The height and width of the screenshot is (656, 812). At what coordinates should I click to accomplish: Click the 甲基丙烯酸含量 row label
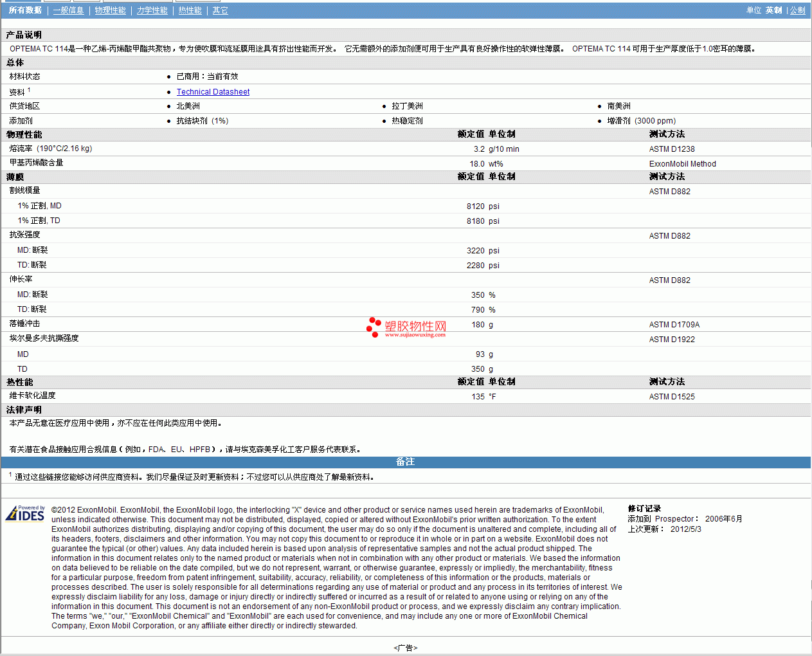coord(36,163)
